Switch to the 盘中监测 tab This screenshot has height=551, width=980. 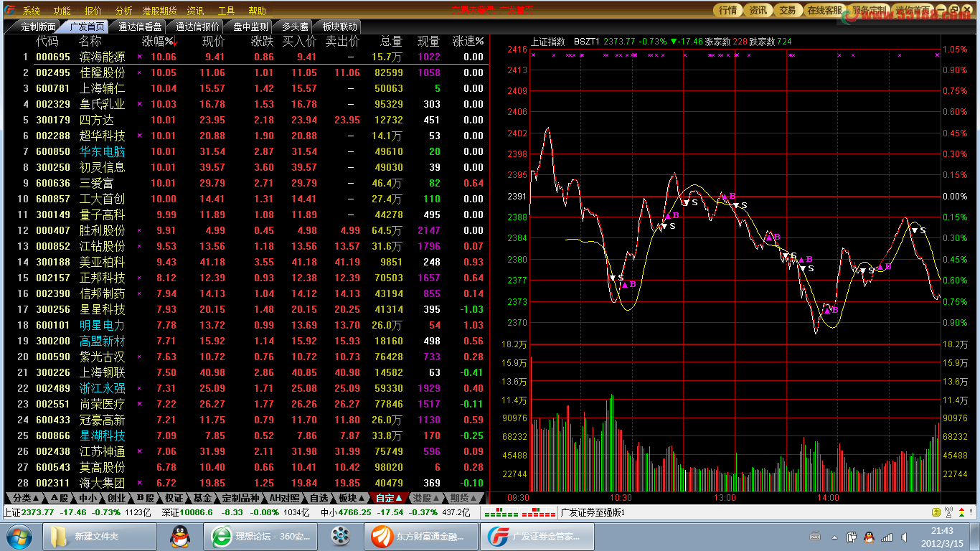click(x=250, y=27)
